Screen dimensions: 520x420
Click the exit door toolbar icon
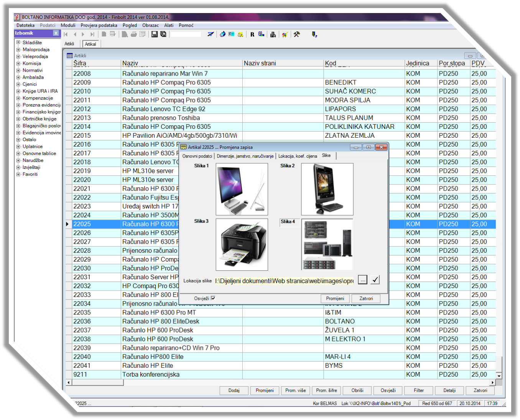pos(314,34)
